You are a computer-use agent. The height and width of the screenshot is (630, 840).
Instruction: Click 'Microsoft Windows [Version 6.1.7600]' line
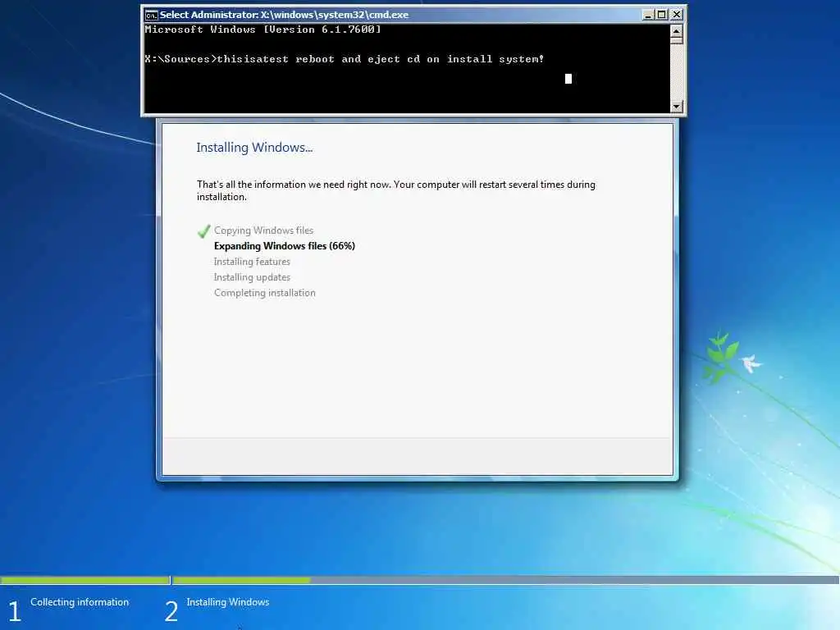coord(262,30)
